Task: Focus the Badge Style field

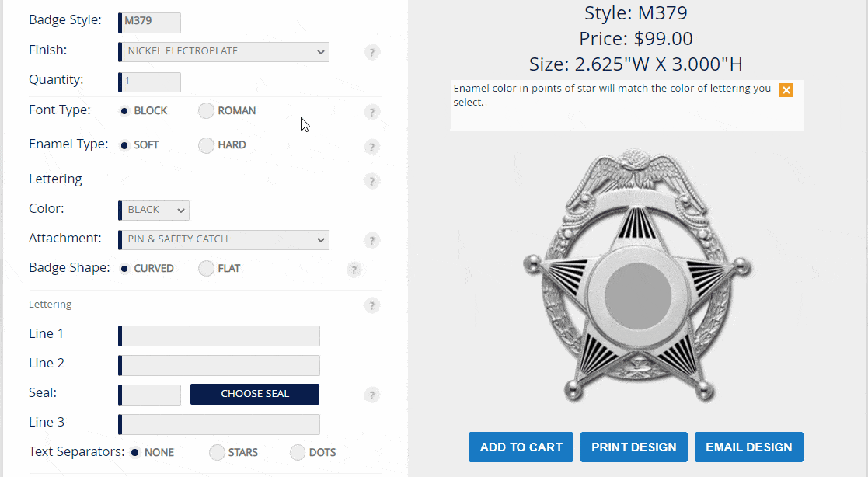Action: pos(149,23)
